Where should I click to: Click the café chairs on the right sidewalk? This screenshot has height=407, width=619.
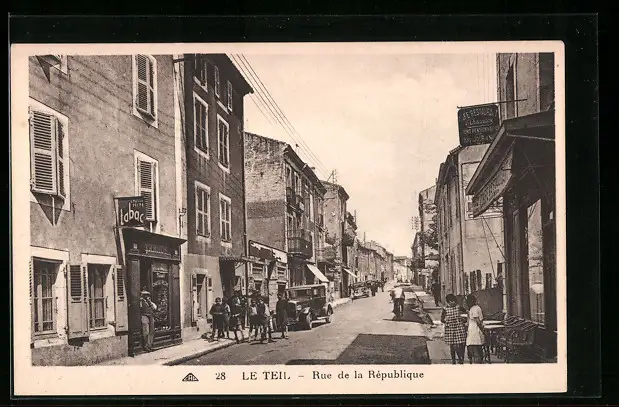click(x=513, y=338)
